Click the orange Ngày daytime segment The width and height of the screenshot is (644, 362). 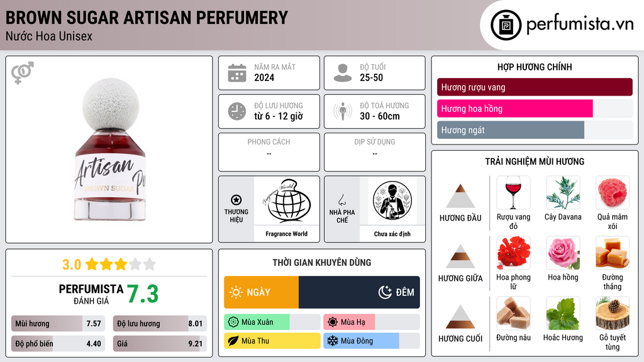pos(261,292)
